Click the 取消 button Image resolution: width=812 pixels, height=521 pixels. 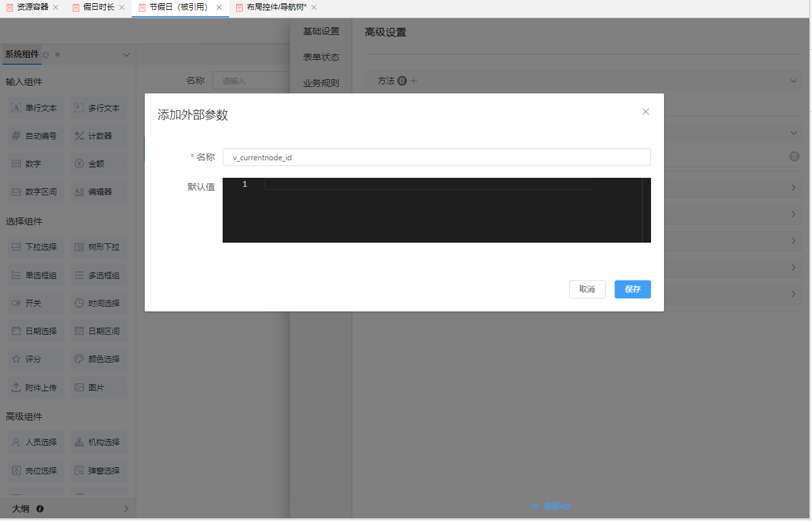587,289
